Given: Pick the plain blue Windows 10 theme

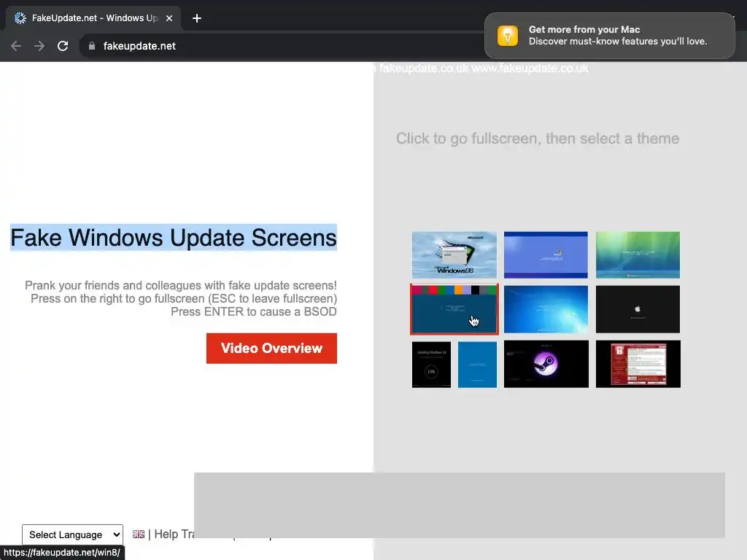Looking at the screenshot, I should point(477,364).
